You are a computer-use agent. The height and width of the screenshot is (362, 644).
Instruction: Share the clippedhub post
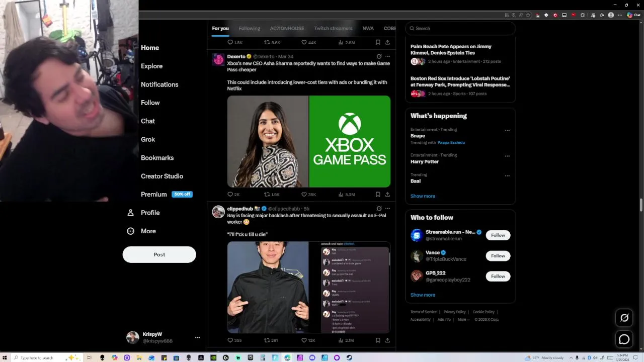coord(387,340)
